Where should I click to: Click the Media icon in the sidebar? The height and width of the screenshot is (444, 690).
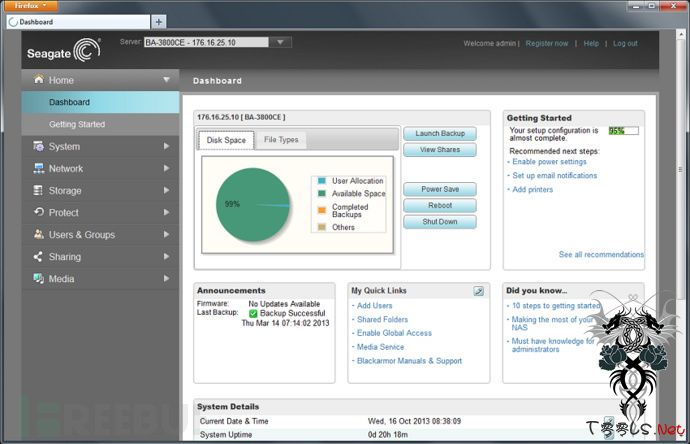38,279
